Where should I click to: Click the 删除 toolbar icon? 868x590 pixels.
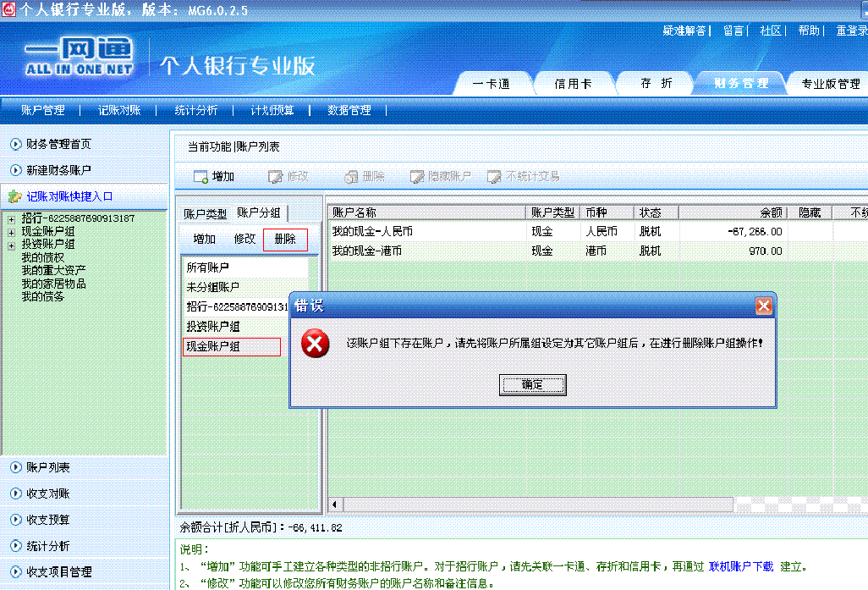[x=351, y=177]
